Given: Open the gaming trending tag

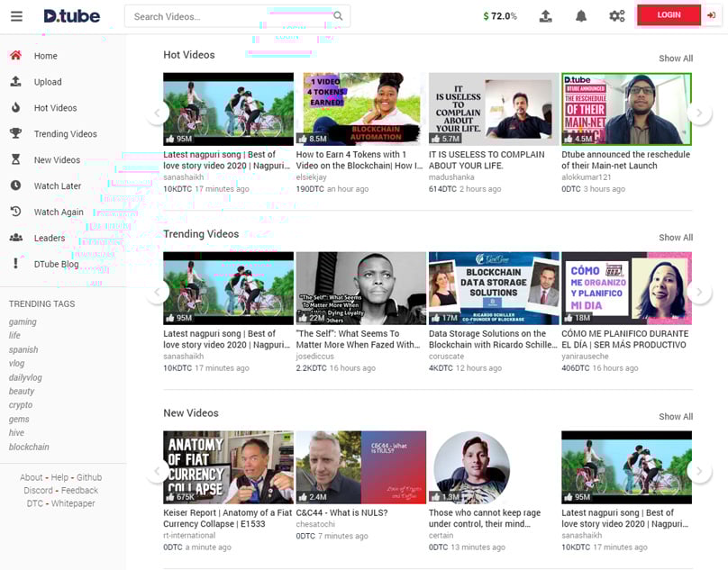Looking at the screenshot, I should pyautogui.click(x=23, y=321).
